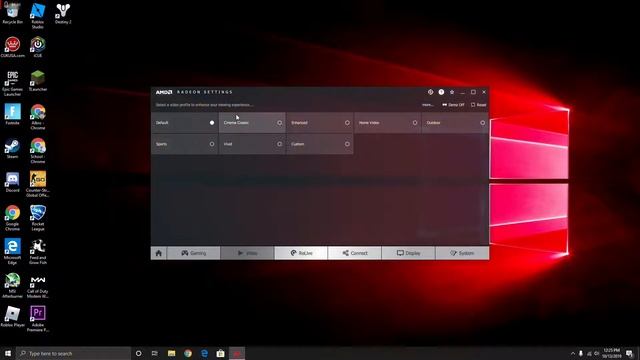Select the Roblox Player desktop icon

click(x=12, y=317)
